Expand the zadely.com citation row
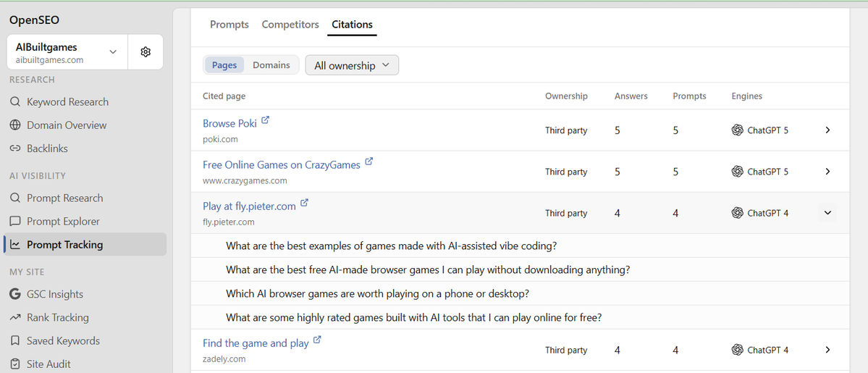 pos(827,350)
